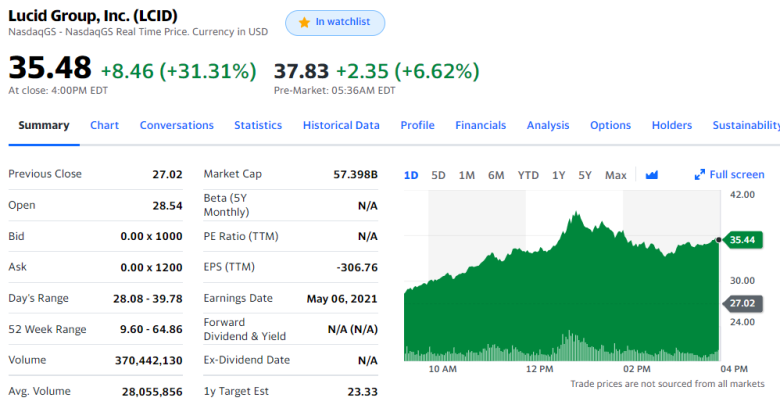780x412 pixels.
Task: Select the Summary tab
Action: click(x=44, y=125)
